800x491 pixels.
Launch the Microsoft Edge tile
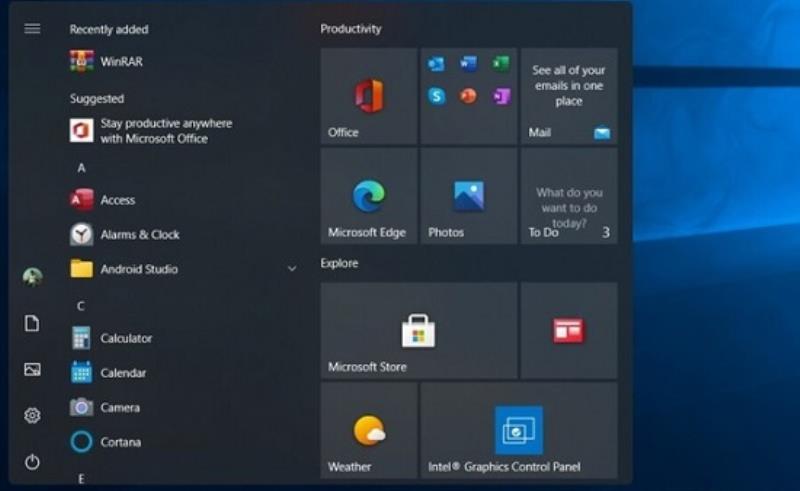point(369,197)
